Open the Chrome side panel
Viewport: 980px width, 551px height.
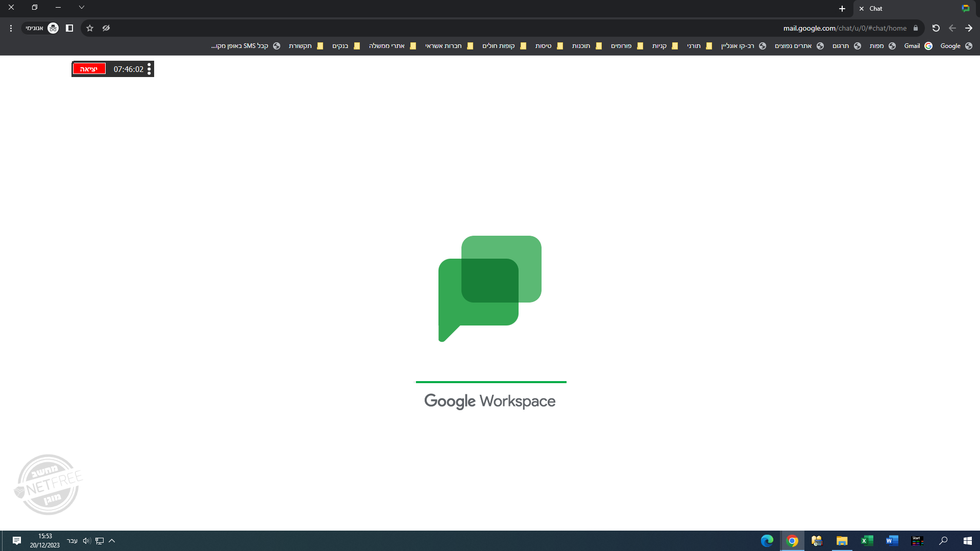coord(69,28)
